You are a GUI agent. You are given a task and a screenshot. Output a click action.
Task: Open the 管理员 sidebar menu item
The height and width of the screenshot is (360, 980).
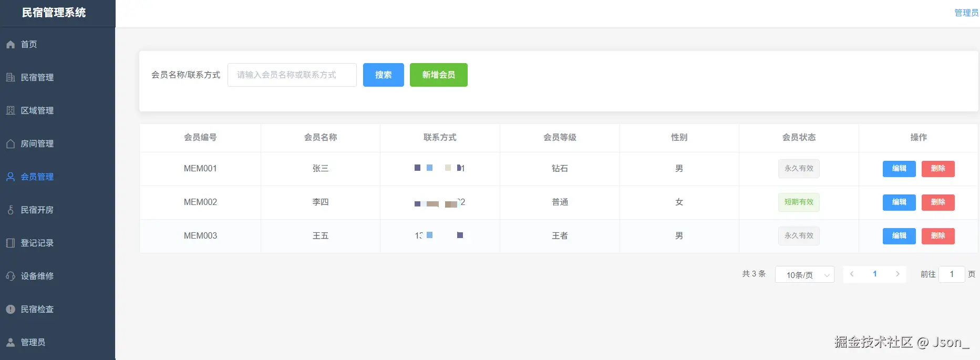tap(57, 343)
